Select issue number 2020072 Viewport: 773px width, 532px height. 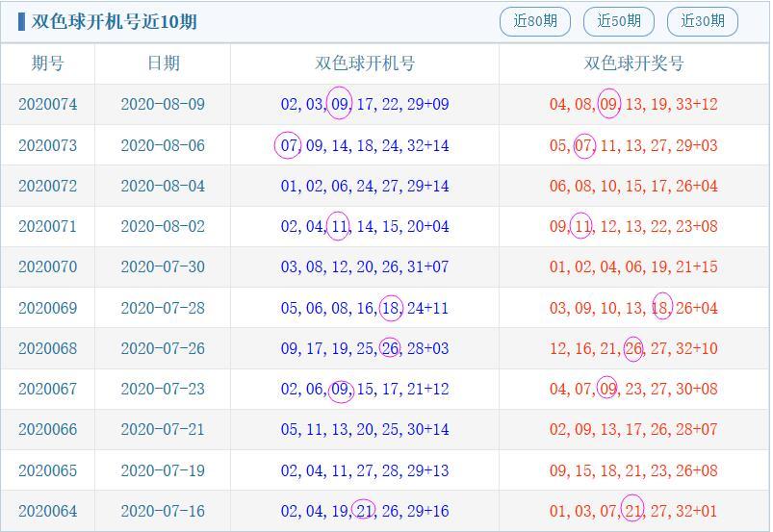pyautogui.click(x=48, y=186)
